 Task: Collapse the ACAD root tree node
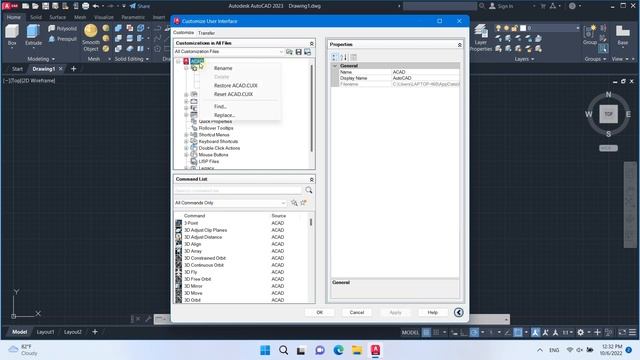(178, 61)
